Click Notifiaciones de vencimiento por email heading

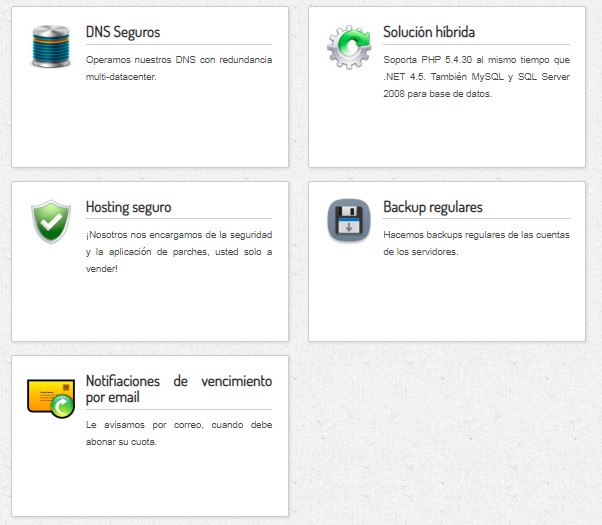[178, 389]
